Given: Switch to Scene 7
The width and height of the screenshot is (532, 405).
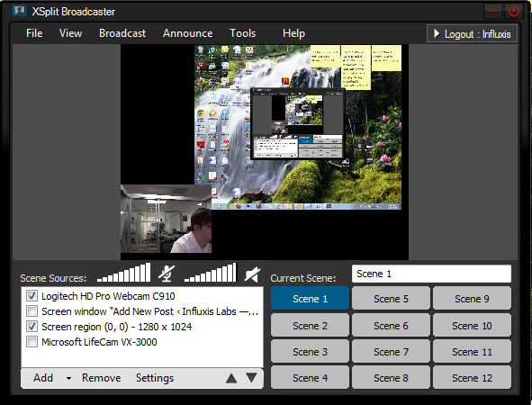Looking at the screenshot, I should (x=391, y=352).
